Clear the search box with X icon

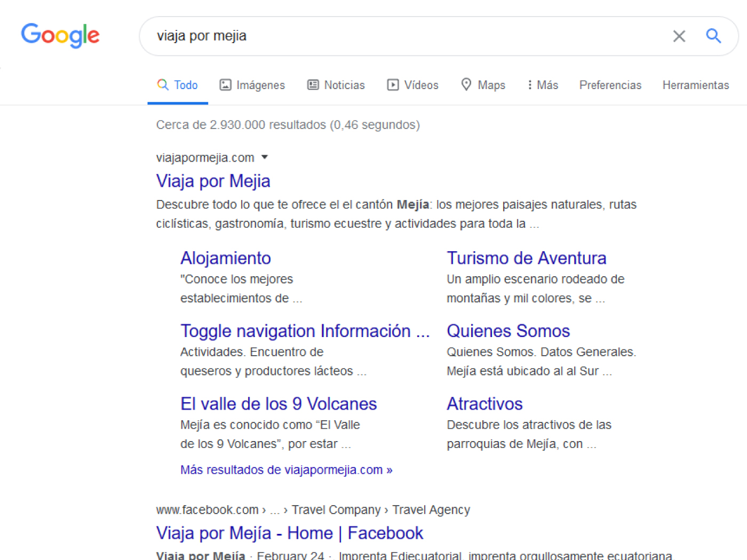click(x=679, y=36)
